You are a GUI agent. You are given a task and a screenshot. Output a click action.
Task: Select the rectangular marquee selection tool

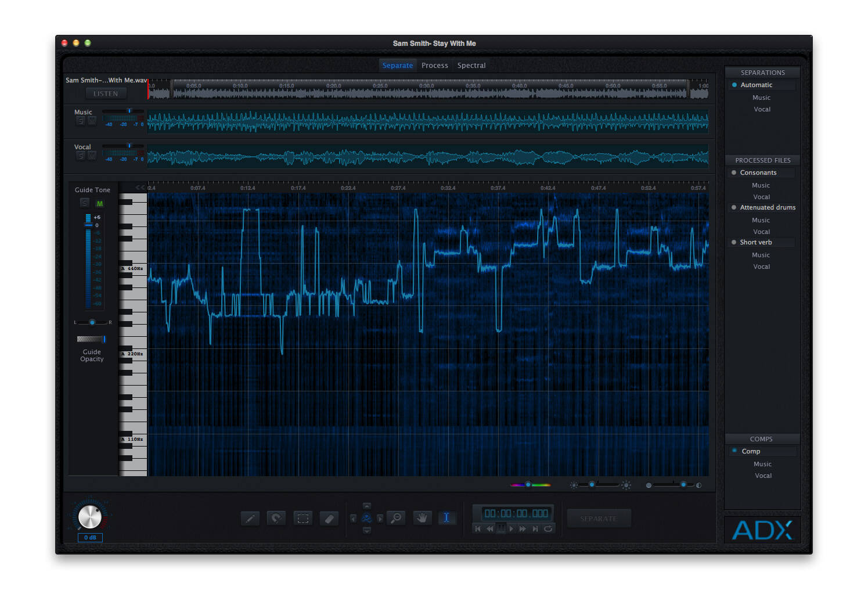point(302,518)
